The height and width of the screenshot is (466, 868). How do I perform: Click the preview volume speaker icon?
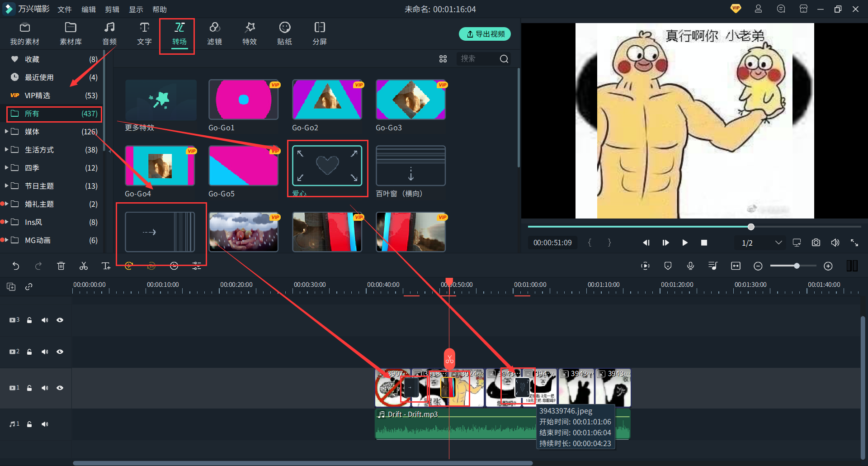click(835, 243)
